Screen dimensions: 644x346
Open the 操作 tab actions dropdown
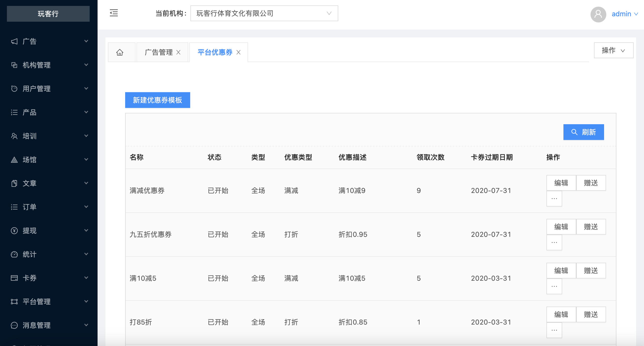click(x=613, y=51)
